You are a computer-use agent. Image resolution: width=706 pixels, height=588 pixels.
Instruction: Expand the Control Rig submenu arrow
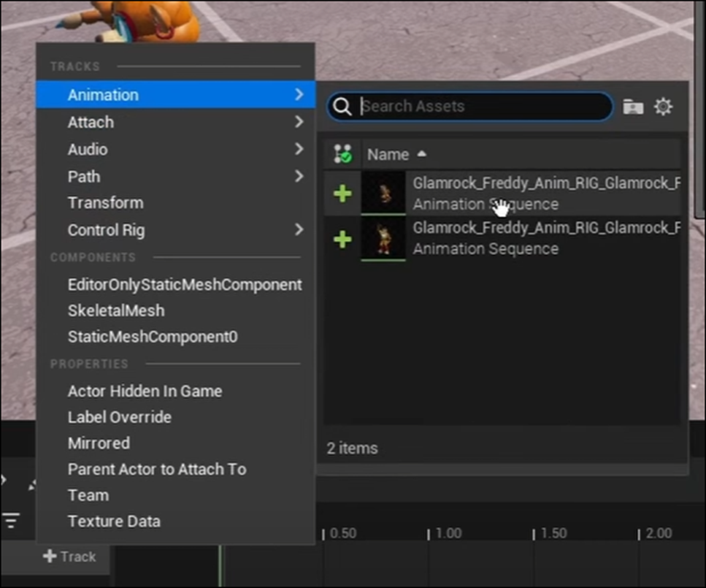click(x=299, y=230)
